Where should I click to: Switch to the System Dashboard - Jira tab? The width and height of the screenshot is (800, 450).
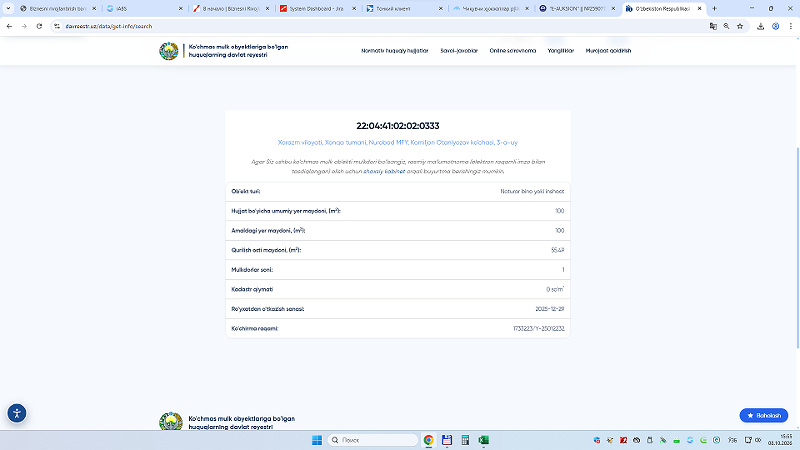pyautogui.click(x=316, y=8)
